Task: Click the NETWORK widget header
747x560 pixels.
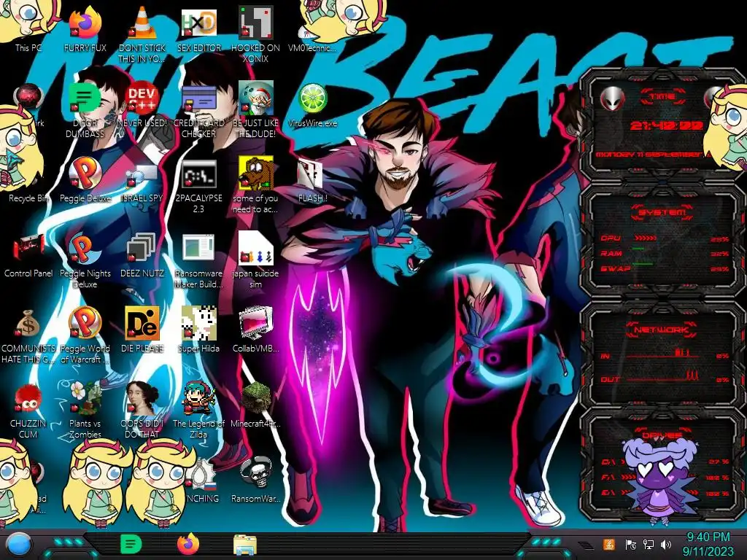Action: [x=662, y=330]
